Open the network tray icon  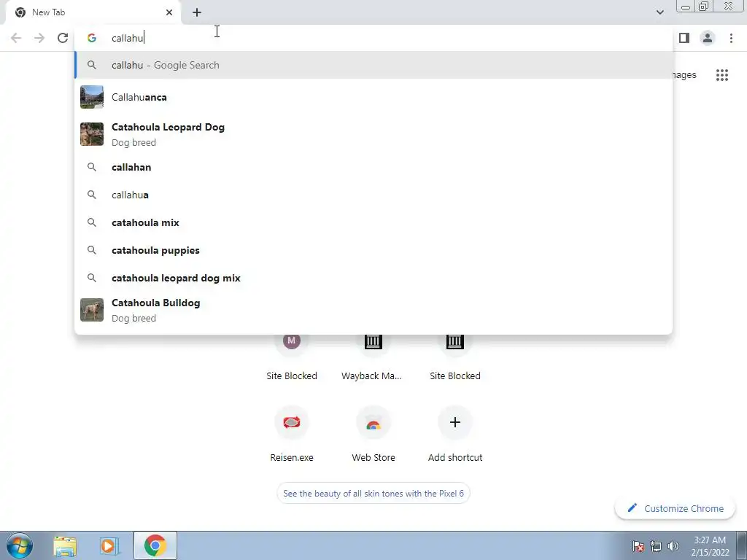click(656, 545)
